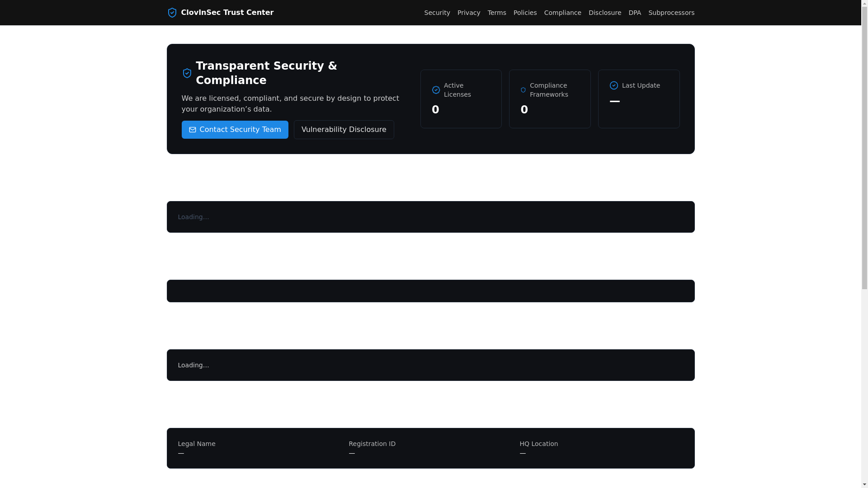868x488 pixels.
Task: Click the Active Licenses count value 0
Action: (435, 110)
